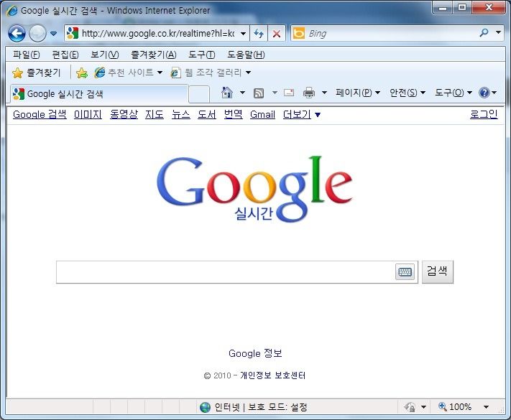Expand the Home button dropdown arrow
The width and height of the screenshot is (511, 420).
pos(242,93)
